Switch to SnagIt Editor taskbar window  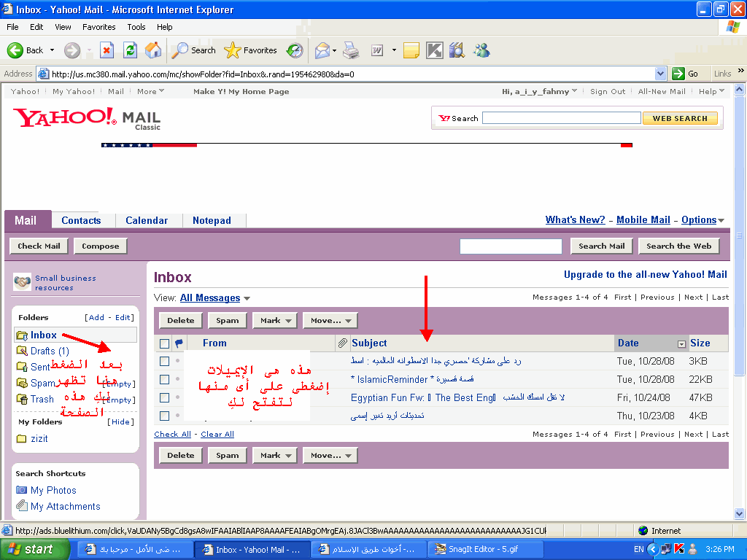click(485, 550)
